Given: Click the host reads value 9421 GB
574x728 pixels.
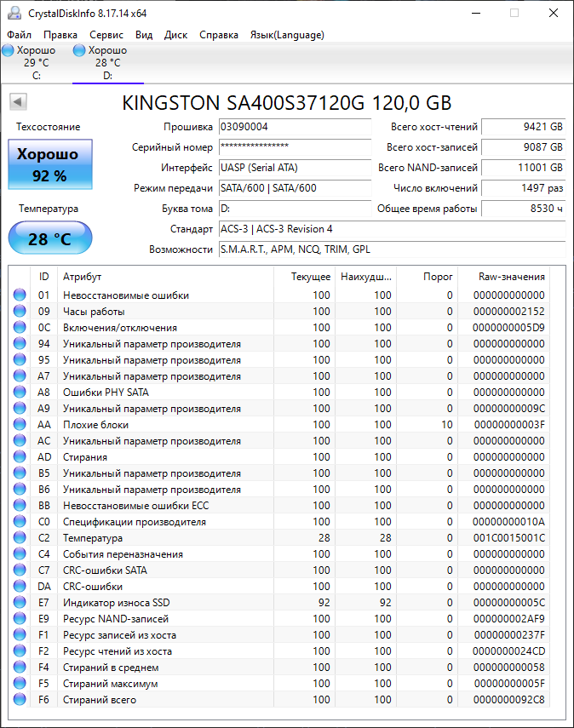Looking at the screenshot, I should (524, 127).
